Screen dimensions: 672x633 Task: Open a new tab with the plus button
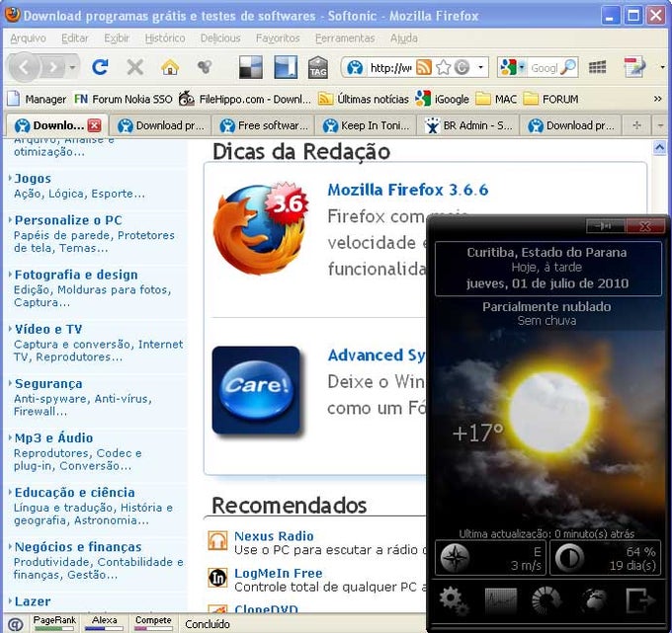coord(636,125)
